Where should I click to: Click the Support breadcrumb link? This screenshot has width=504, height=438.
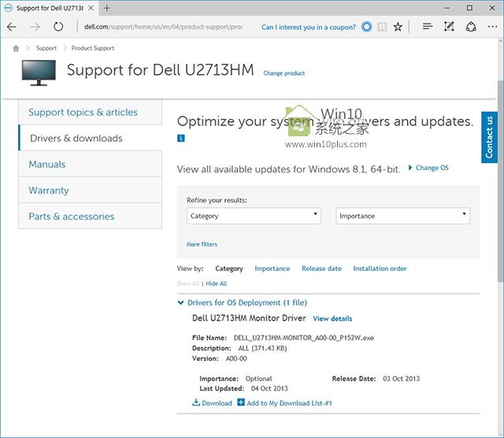pos(46,48)
